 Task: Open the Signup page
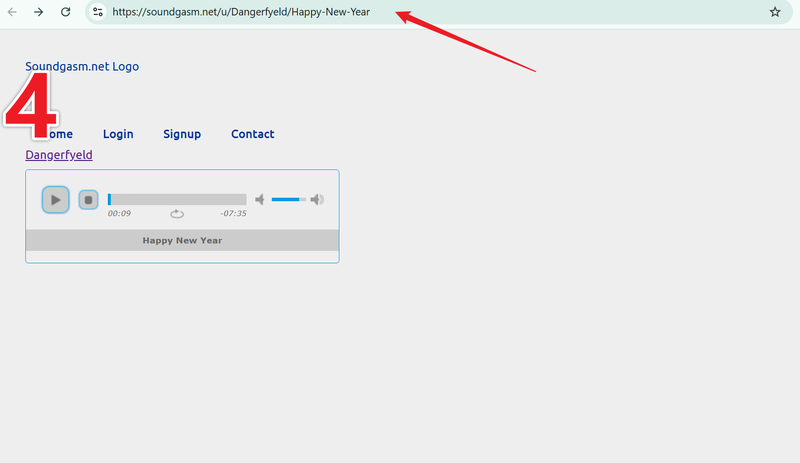[182, 134]
